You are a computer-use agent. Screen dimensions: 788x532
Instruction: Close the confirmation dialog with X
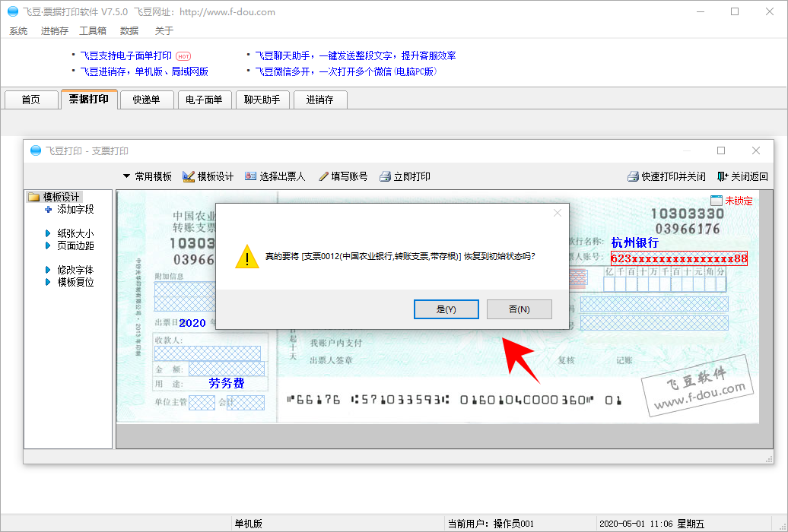[x=557, y=213]
